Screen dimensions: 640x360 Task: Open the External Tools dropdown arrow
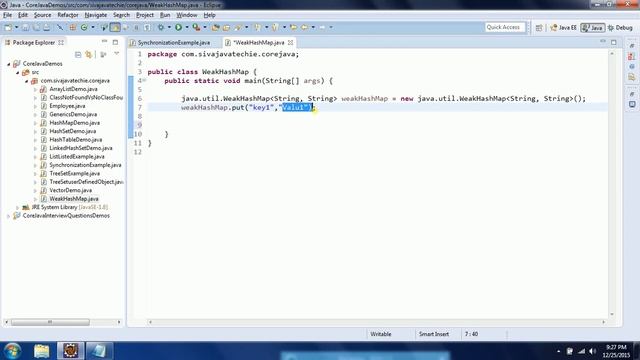(x=205, y=27)
